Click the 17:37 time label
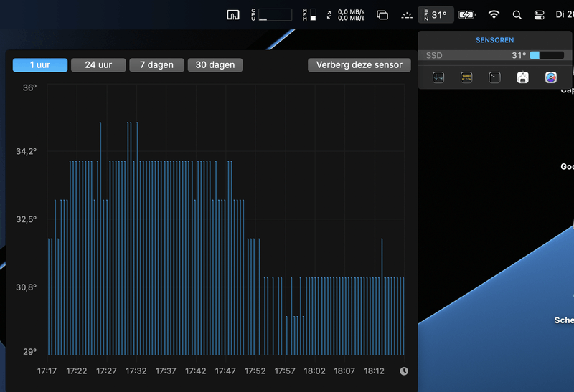574x392 pixels. 166,371
